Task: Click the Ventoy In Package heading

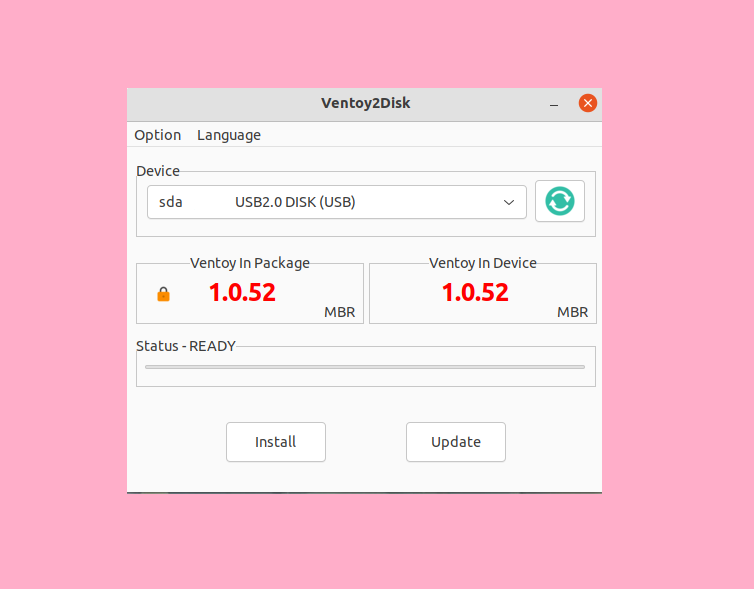Action: (x=250, y=263)
